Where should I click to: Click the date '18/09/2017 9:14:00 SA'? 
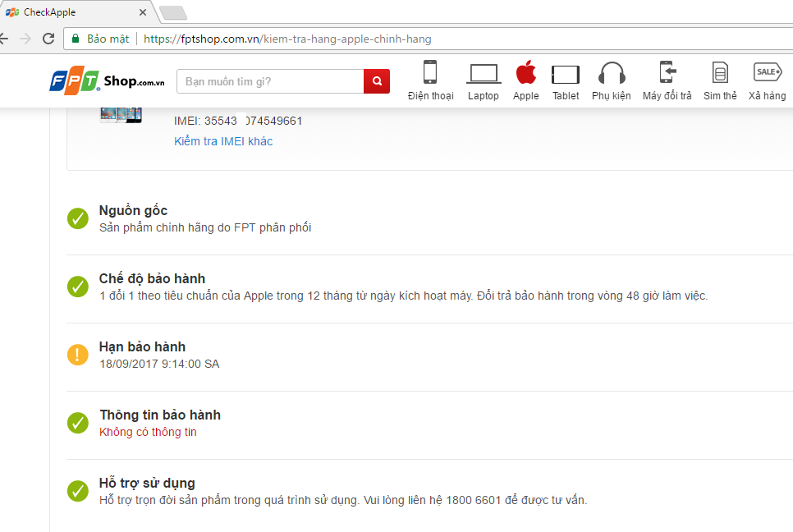click(159, 364)
